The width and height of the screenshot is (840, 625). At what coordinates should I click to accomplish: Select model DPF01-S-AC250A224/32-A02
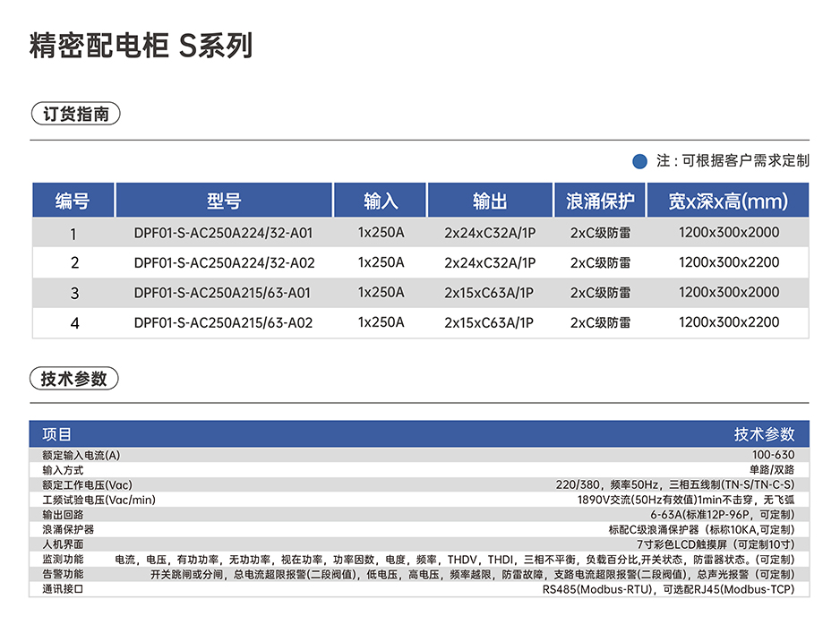point(224,263)
